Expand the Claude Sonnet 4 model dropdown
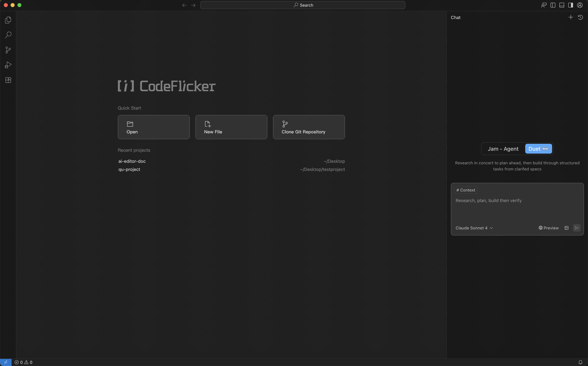588x366 pixels. pyautogui.click(x=474, y=228)
